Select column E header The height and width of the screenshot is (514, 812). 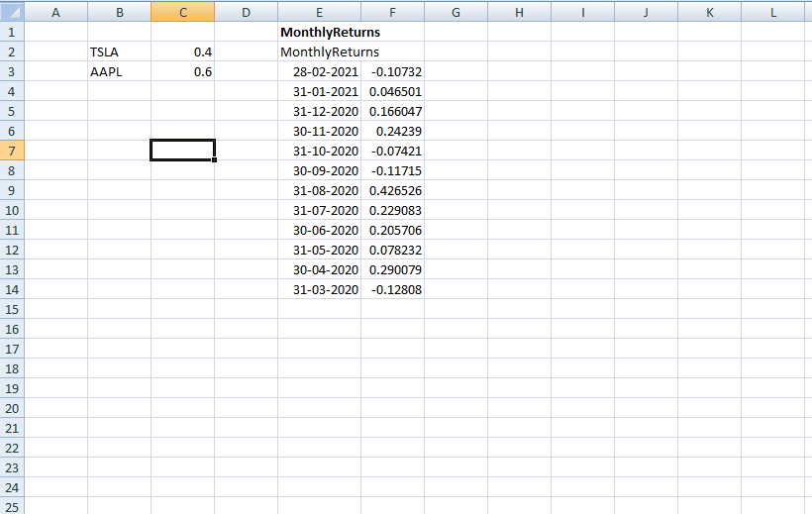(320, 12)
